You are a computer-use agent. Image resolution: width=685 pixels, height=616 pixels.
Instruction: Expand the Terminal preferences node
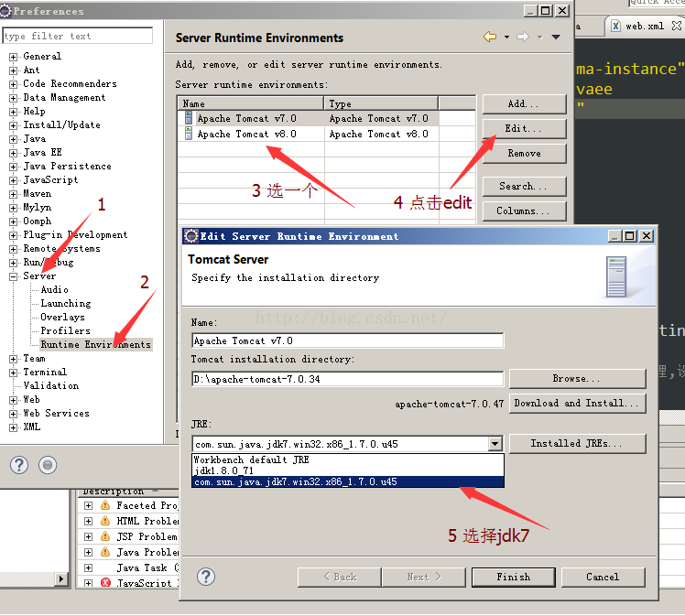pos(14,373)
